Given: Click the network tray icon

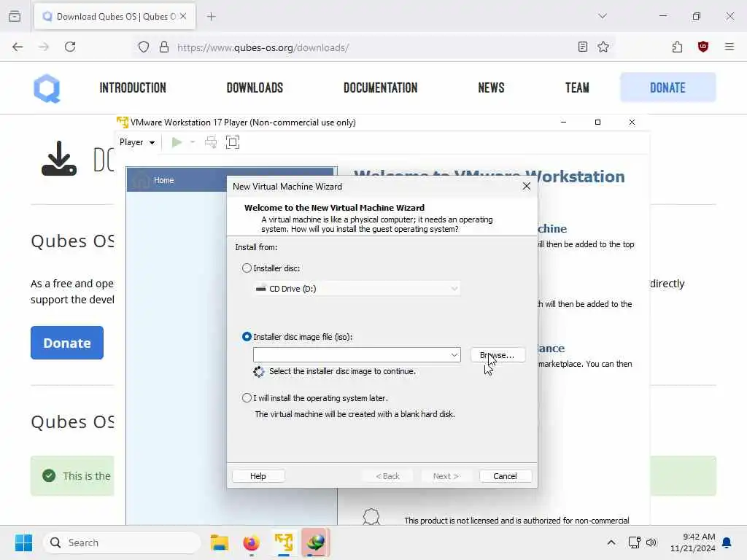Looking at the screenshot, I should [634, 542].
